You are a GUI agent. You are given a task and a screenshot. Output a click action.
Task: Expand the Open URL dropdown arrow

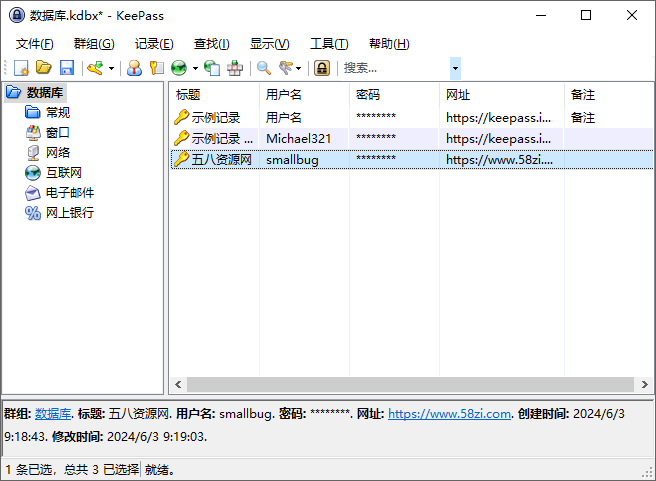(x=195, y=68)
